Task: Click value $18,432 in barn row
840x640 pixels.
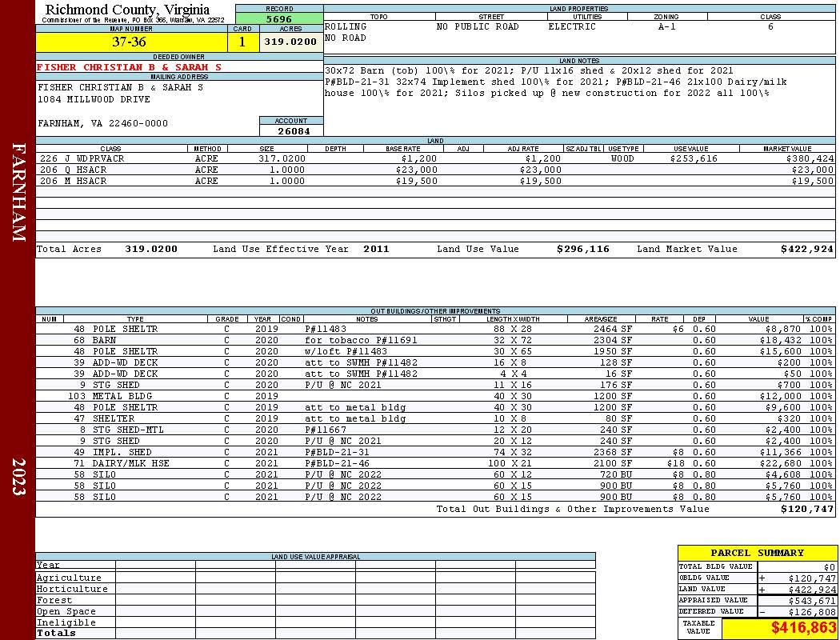Action: (x=780, y=340)
